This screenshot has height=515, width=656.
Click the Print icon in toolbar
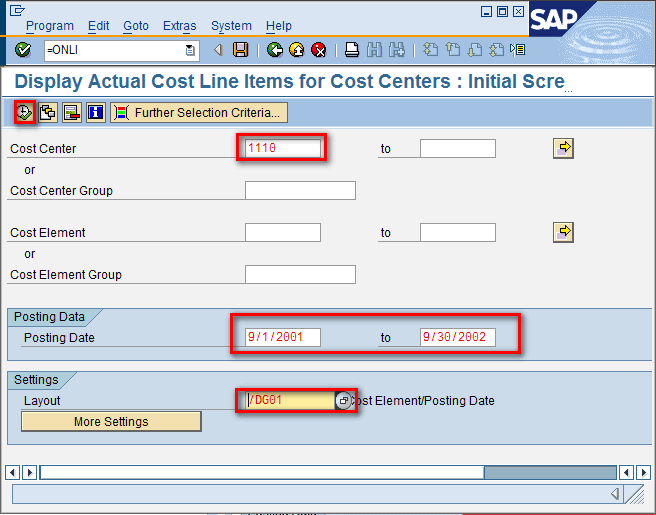tap(352, 50)
